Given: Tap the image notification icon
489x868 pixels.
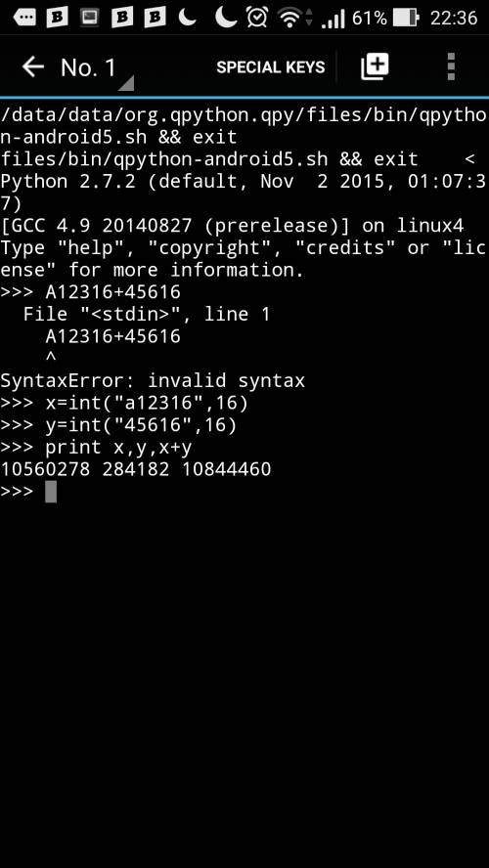Looking at the screenshot, I should 89,18.
